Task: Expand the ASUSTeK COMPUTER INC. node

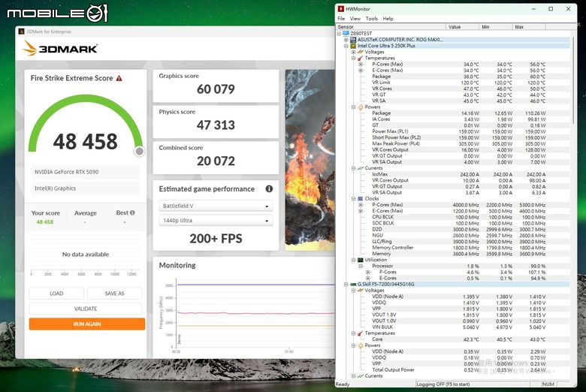Action: [x=346, y=40]
